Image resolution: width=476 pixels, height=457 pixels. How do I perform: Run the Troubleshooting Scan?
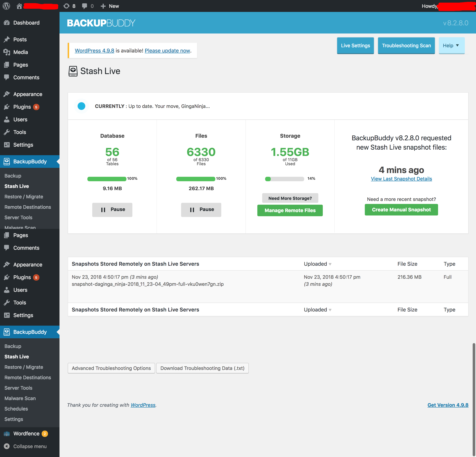[406, 45]
